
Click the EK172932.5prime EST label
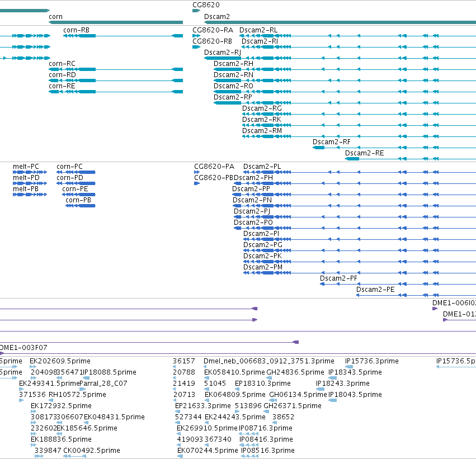[61, 406]
